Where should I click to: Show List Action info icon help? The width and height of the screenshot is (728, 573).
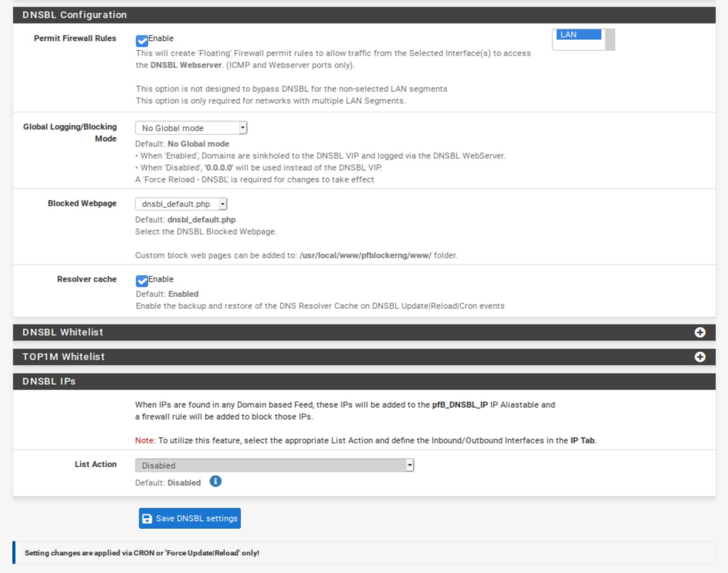point(215,481)
